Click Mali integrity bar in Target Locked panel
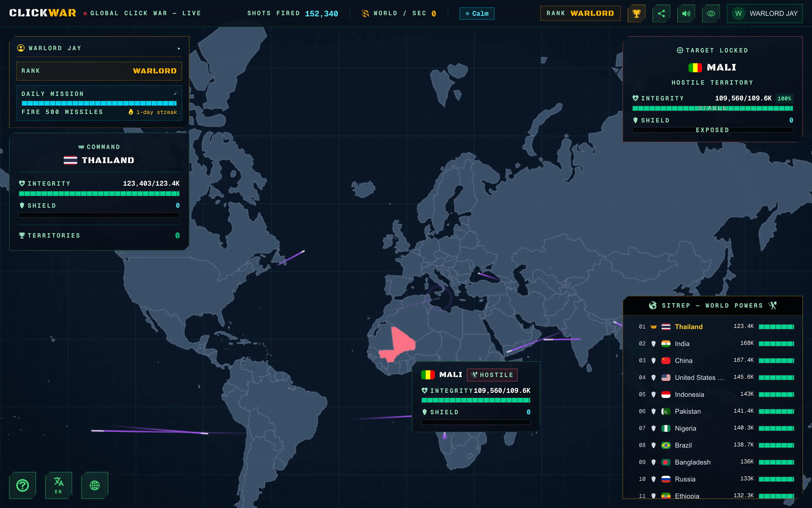This screenshot has height=508, width=812. click(x=712, y=108)
